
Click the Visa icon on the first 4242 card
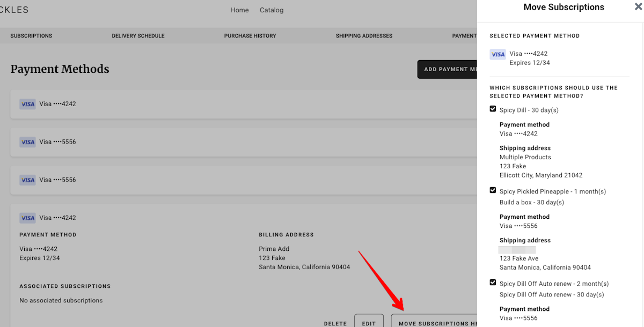[x=27, y=104]
